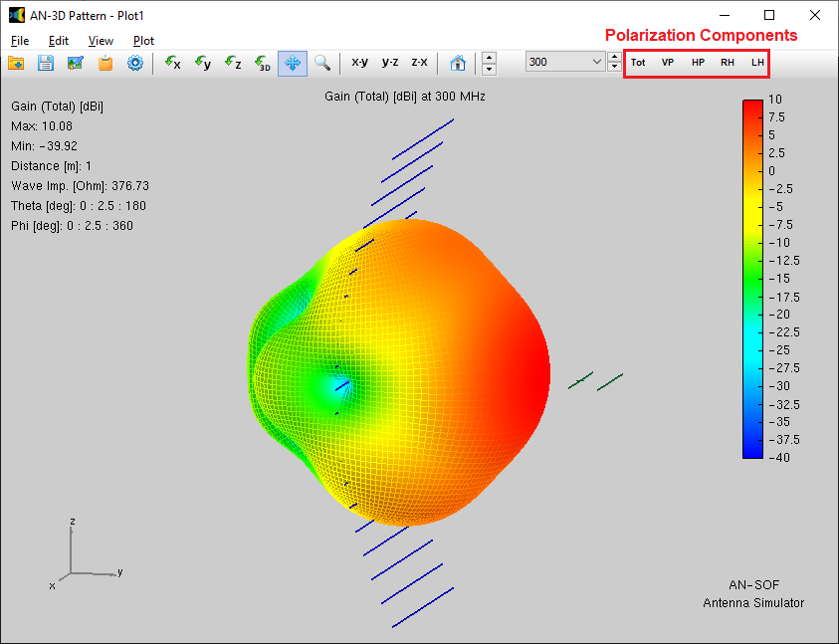This screenshot has width=839, height=644.
Task: Click the open folder icon
Action: (x=16, y=63)
